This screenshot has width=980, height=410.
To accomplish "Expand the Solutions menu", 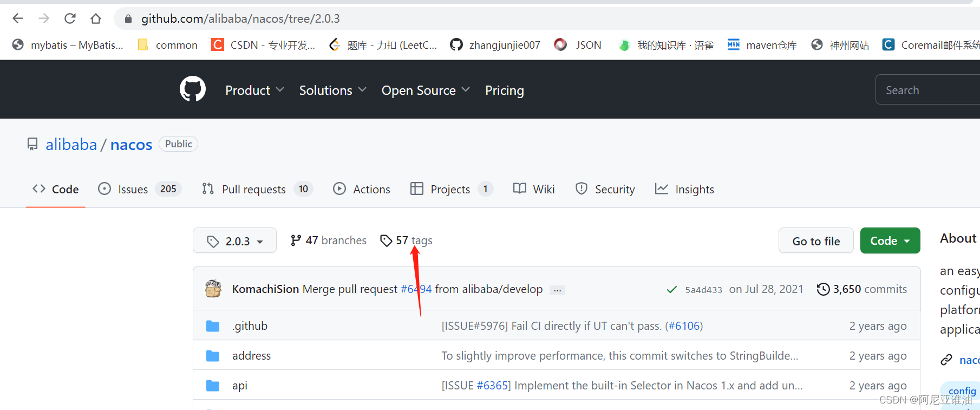I will pyautogui.click(x=332, y=90).
